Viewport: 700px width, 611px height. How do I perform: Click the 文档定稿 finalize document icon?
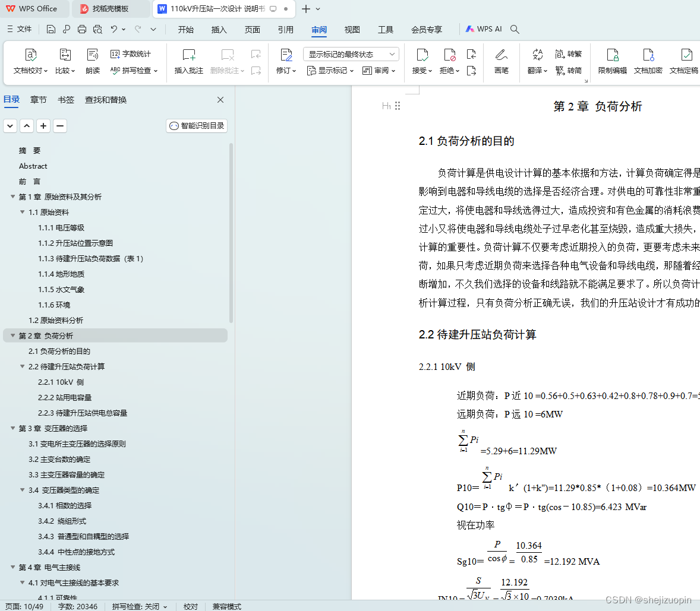pyautogui.click(x=686, y=55)
